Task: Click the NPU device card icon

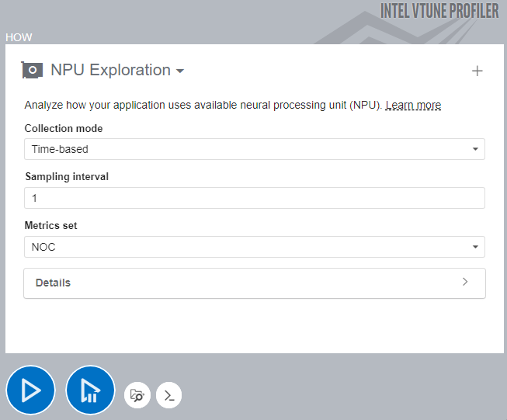Action: pyautogui.click(x=33, y=70)
